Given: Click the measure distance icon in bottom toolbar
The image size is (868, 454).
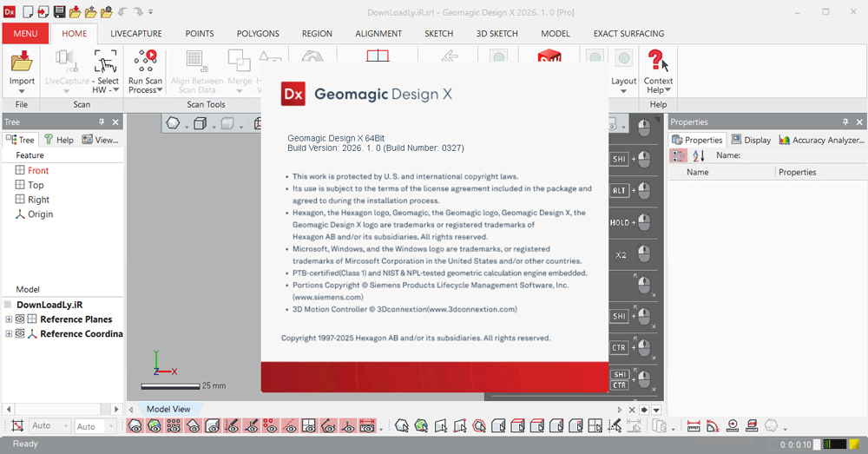Looking at the screenshot, I should [x=693, y=425].
